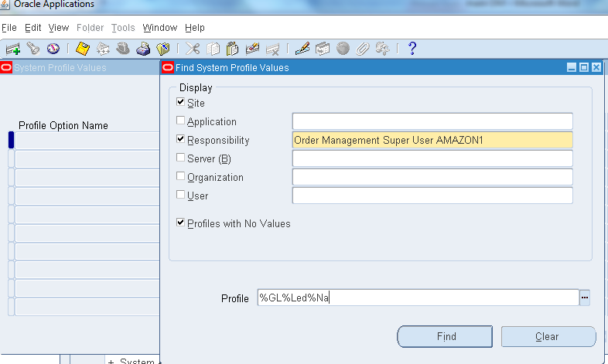Click the Find button
Viewport: 608px width, 364px height.
[x=445, y=336]
